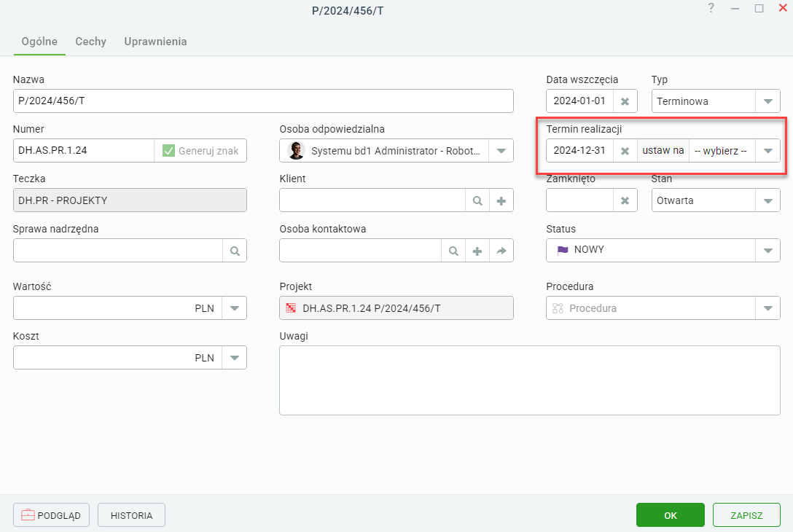Click the Osoba kontaktowa input field
793x532 pixels.
[361, 250]
